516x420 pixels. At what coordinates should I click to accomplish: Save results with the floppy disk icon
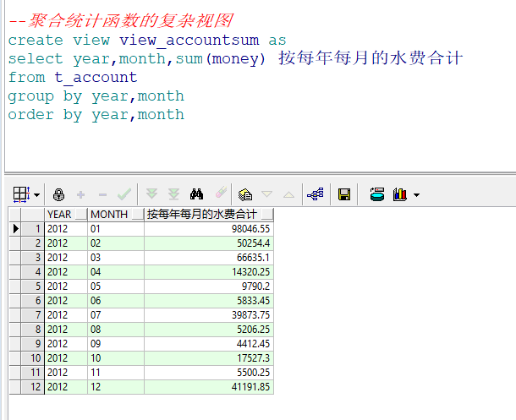(344, 194)
